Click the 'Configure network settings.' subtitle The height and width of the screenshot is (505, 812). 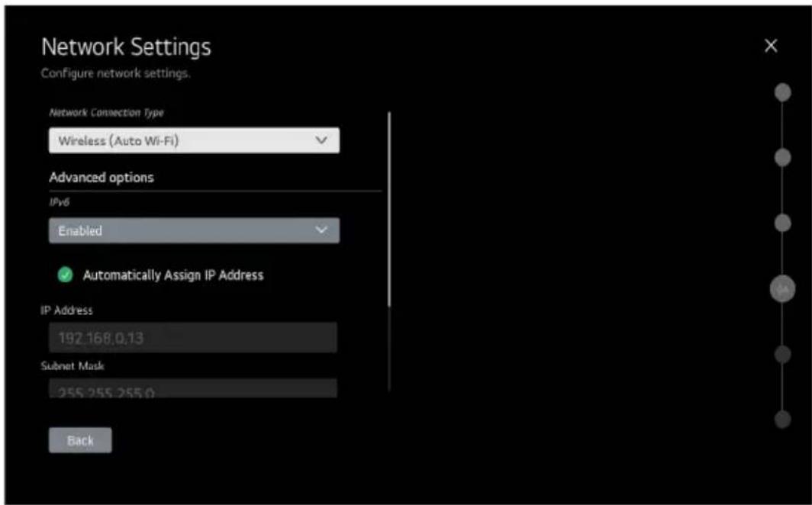(x=116, y=73)
